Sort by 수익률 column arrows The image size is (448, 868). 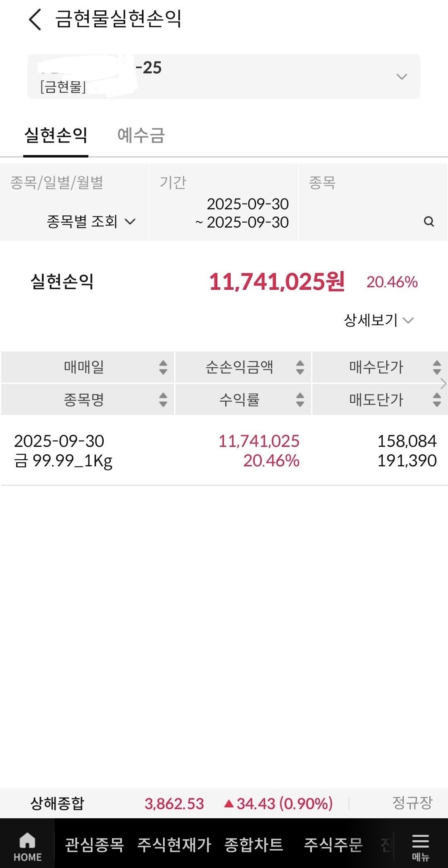click(300, 400)
